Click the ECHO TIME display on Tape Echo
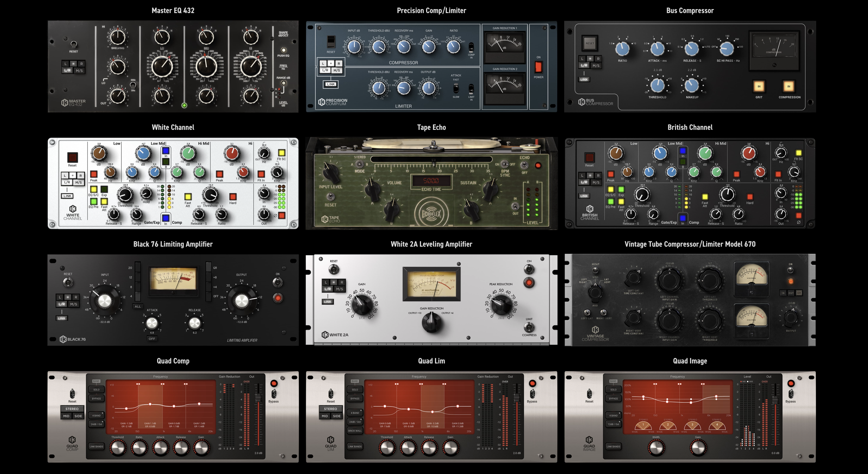The width and height of the screenshot is (868, 474). pos(431,181)
